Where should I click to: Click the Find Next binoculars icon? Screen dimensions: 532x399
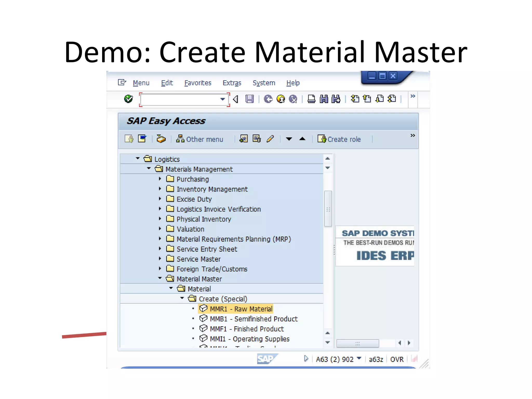pos(336,99)
